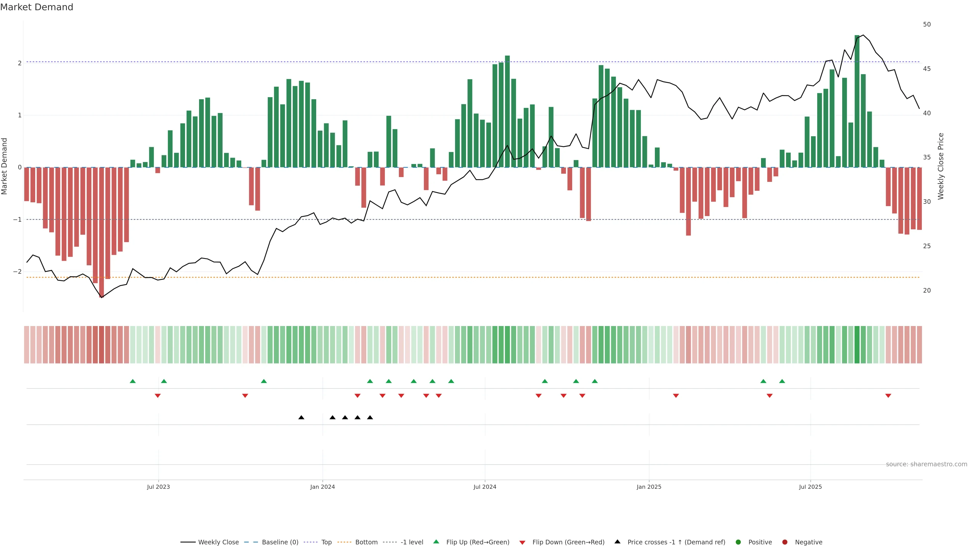Image resolution: width=980 pixels, height=551 pixels.
Task: Hide the Top dotted line legend
Action: tap(326, 542)
